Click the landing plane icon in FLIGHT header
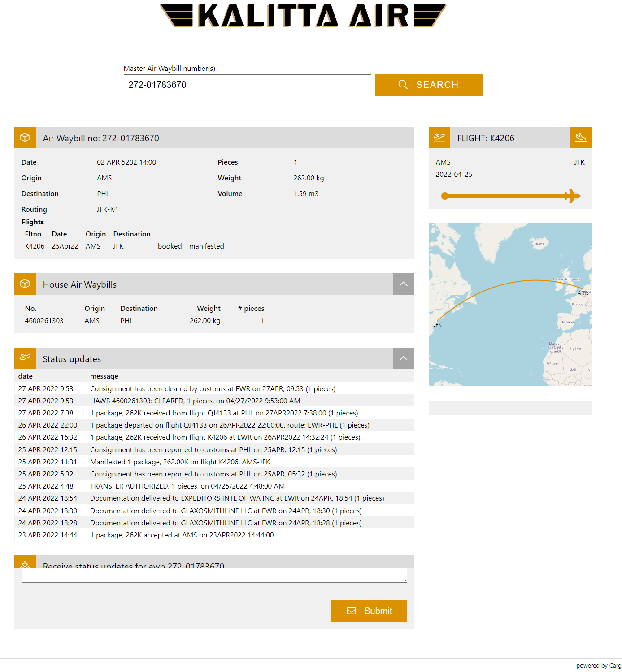This screenshot has height=672, width=622. [581, 138]
